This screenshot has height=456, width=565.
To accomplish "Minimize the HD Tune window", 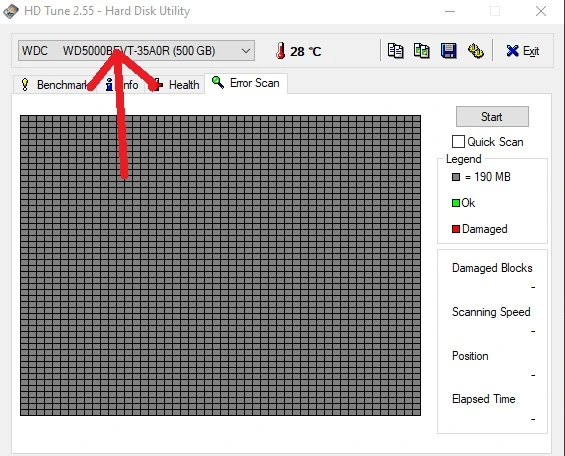I will point(450,11).
